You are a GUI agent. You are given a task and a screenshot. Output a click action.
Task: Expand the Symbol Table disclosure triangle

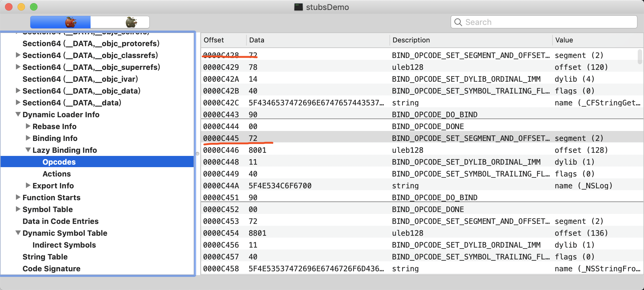coord(18,209)
